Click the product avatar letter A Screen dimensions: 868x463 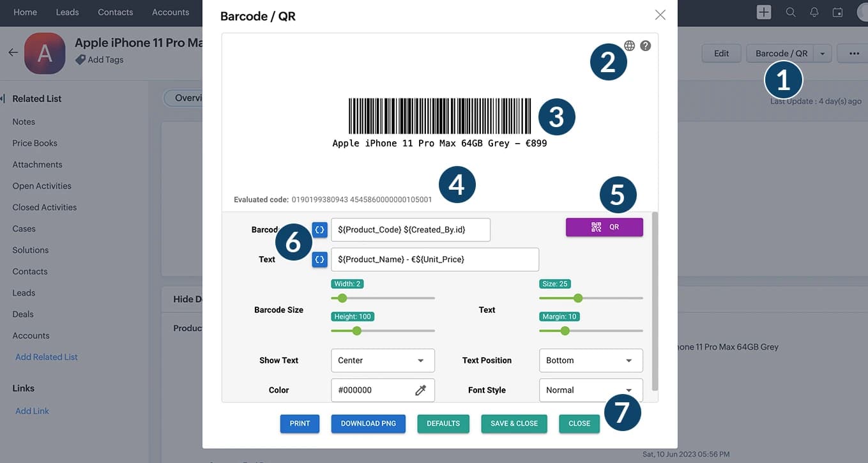pyautogui.click(x=45, y=54)
